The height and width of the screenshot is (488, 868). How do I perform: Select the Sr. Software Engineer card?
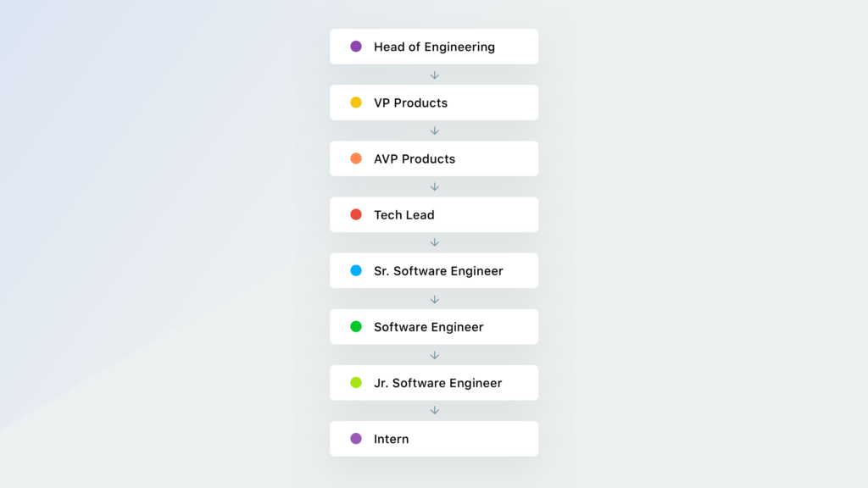[434, 271]
